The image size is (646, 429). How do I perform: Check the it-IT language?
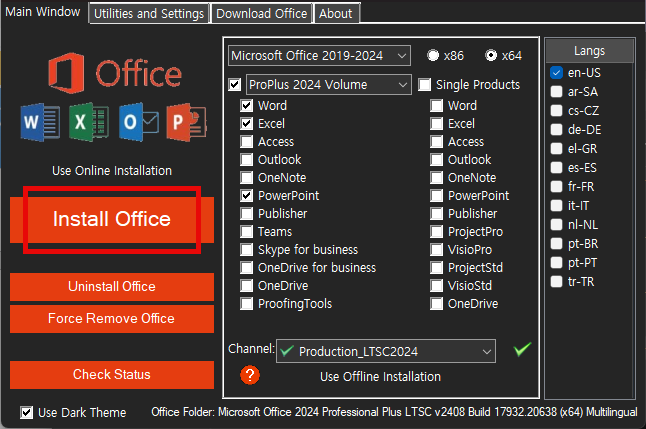click(x=557, y=205)
